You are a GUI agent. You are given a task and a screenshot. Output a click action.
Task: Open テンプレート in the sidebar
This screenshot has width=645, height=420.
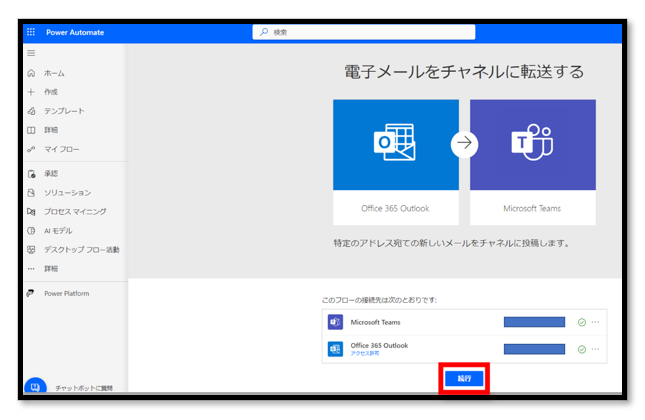click(x=64, y=111)
